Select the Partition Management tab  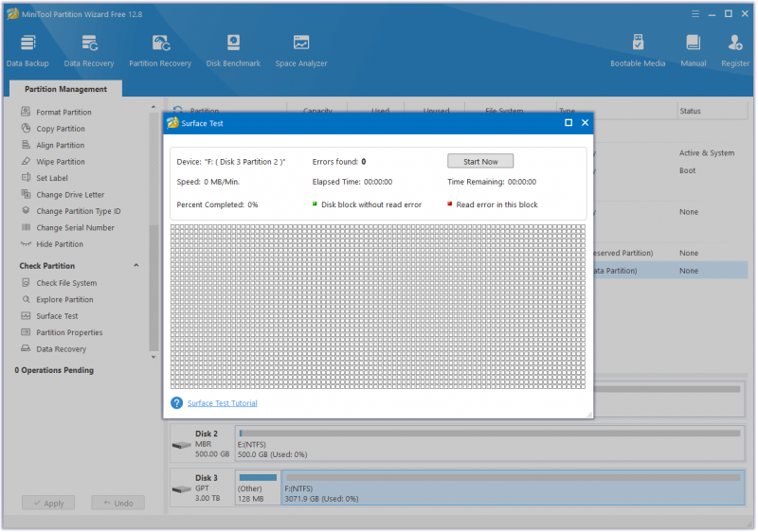pyautogui.click(x=65, y=89)
